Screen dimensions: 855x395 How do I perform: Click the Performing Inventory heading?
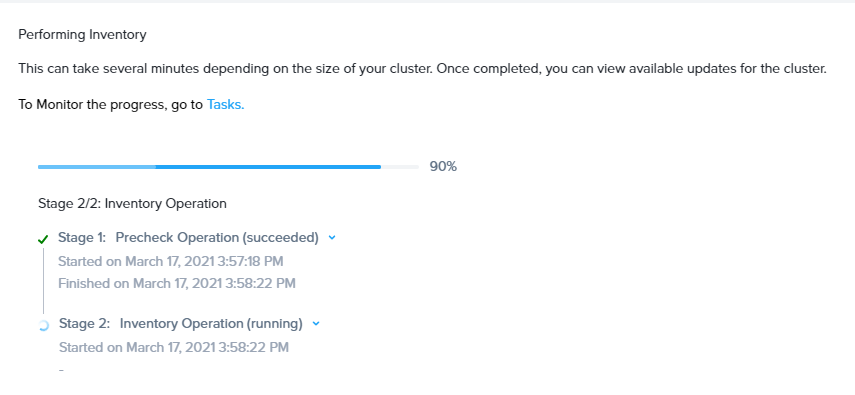pos(82,35)
